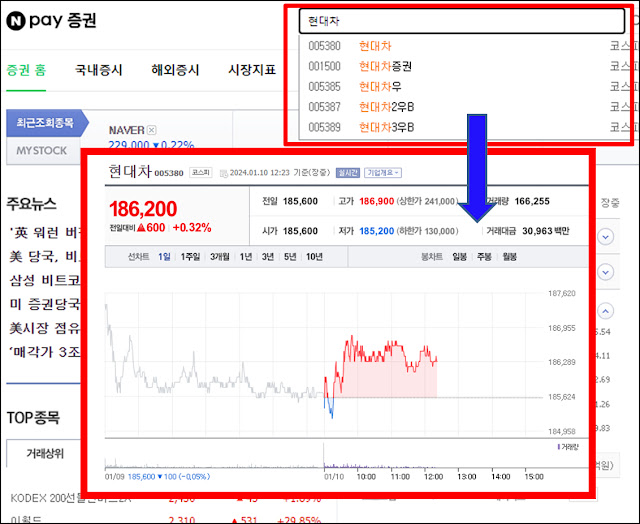Open news headline starting with '英 워런
Screen dimensions: 640x524
click(45, 233)
